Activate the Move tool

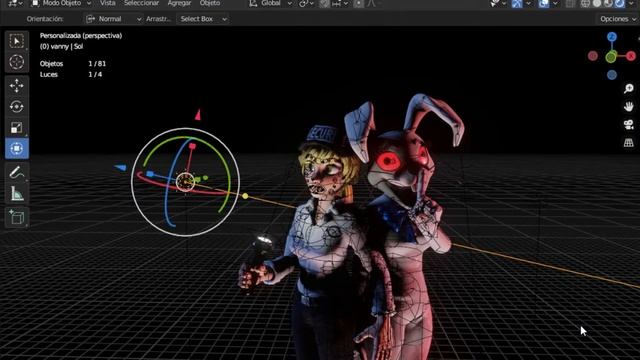17,86
